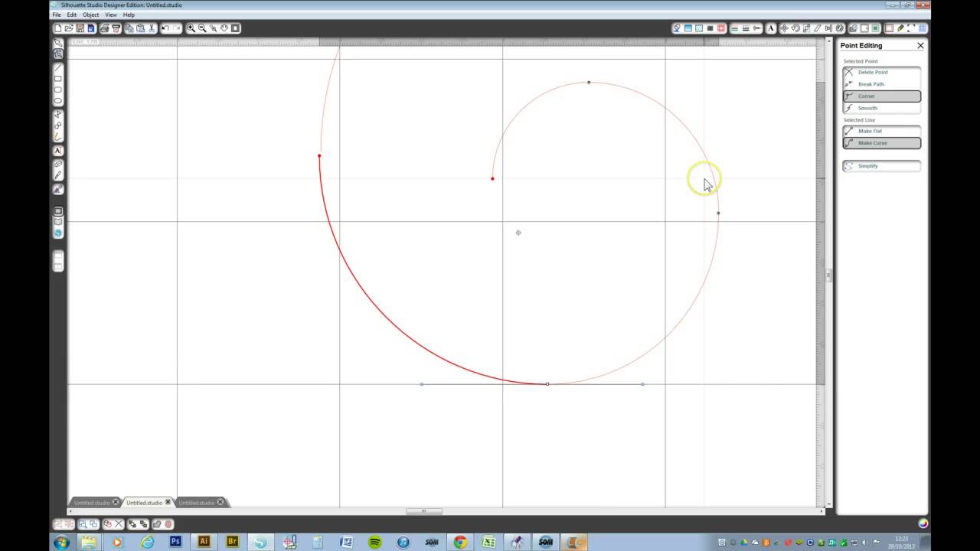
Task: Toggle the Smooth point type
Action: (x=882, y=108)
